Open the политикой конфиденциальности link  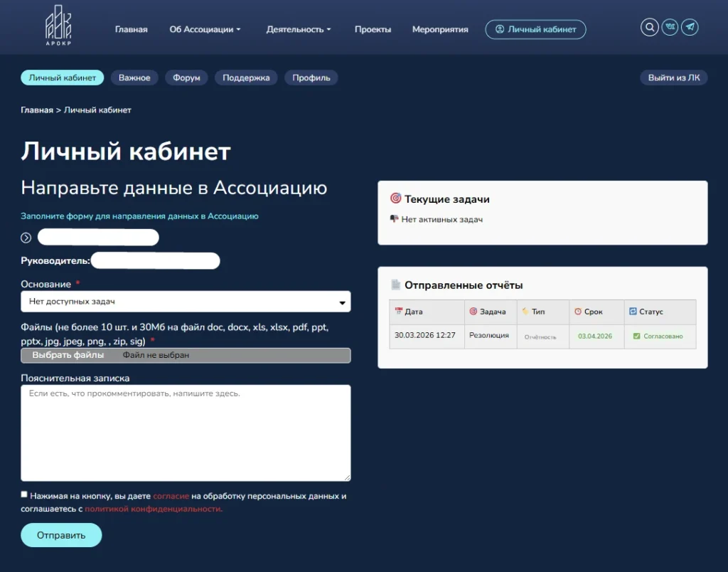click(x=154, y=509)
